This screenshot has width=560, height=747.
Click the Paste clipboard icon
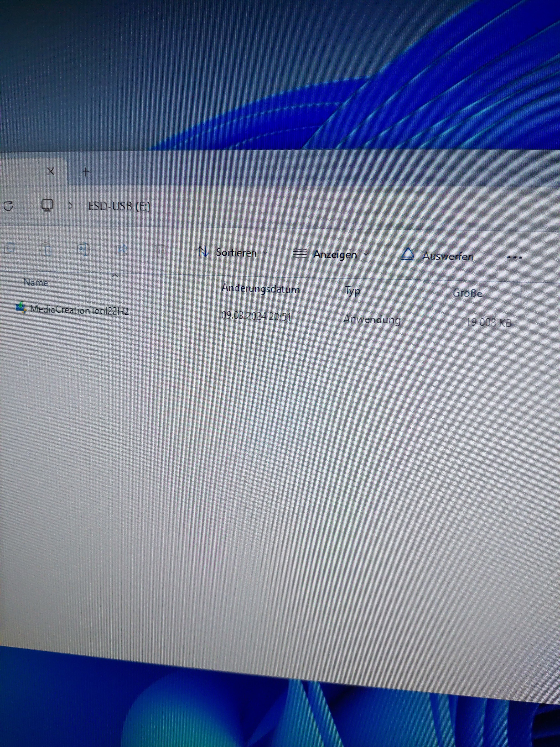[x=46, y=249]
